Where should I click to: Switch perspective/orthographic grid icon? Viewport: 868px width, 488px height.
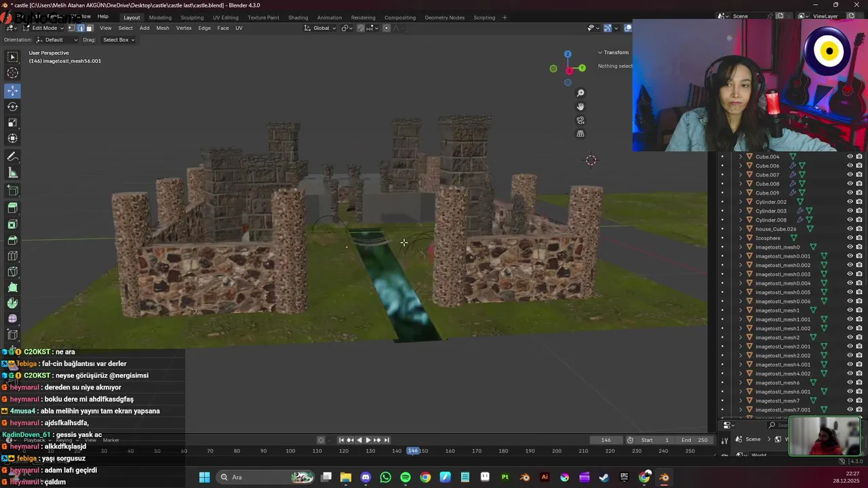[580, 134]
